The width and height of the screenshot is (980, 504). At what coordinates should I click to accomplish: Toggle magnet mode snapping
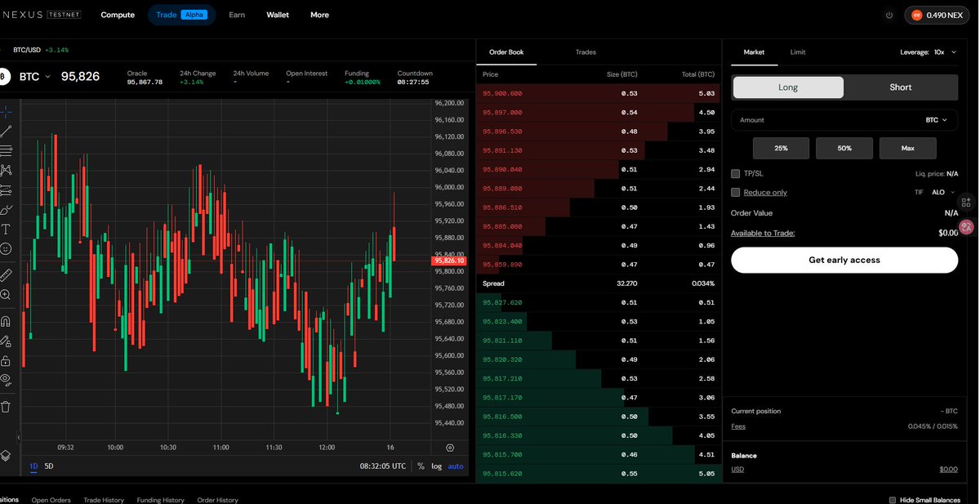(x=6, y=321)
